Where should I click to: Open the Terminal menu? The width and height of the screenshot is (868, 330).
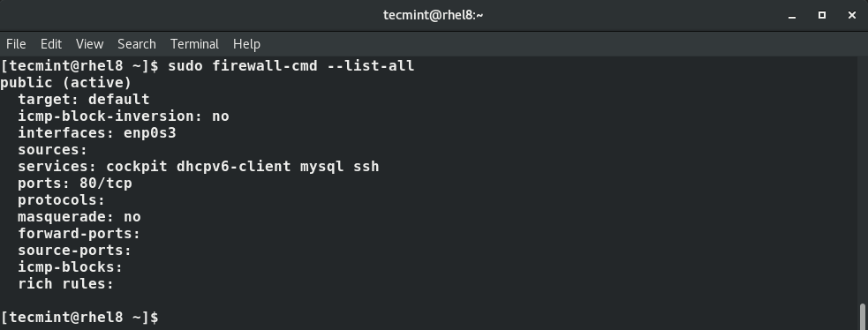(194, 43)
